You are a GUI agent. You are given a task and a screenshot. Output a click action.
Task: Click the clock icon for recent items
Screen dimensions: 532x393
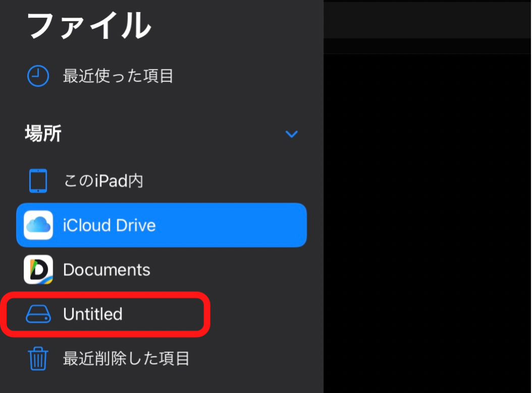click(38, 77)
